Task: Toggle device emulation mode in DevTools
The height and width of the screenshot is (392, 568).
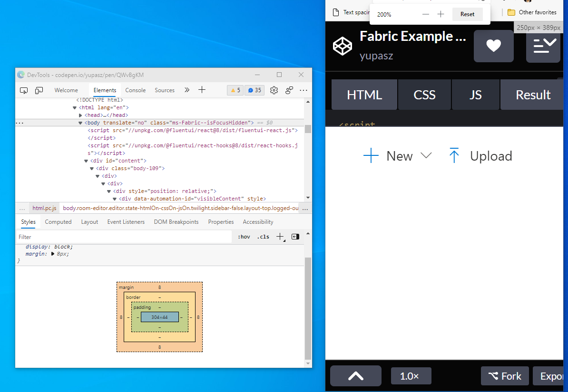Action: (39, 90)
